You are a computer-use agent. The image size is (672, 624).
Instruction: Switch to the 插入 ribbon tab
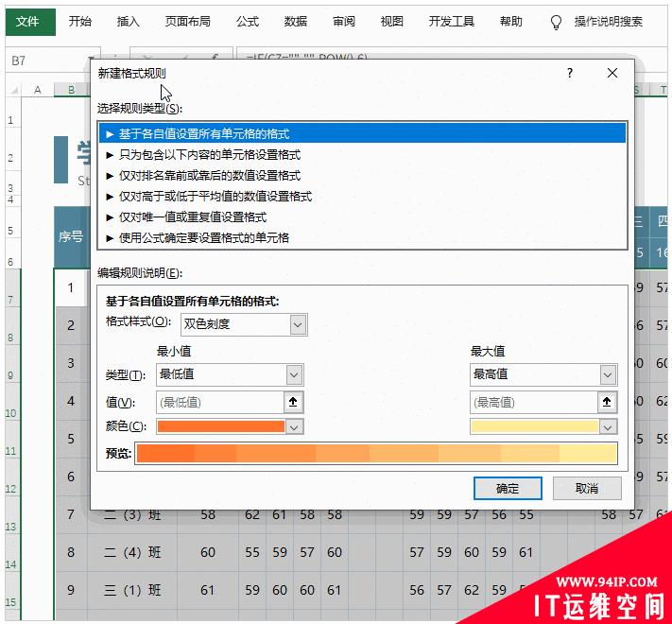tap(128, 22)
